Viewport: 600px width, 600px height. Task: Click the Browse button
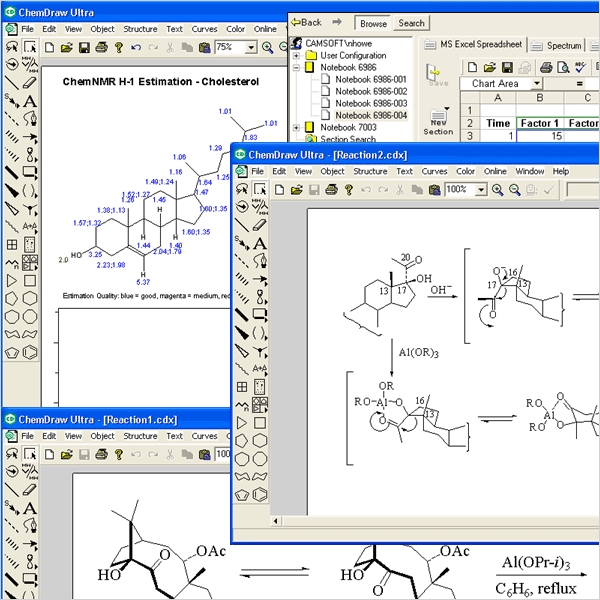pyautogui.click(x=373, y=23)
